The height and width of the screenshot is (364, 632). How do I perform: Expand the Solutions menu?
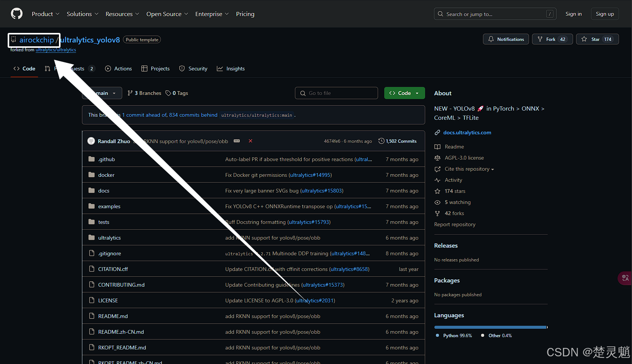point(82,14)
